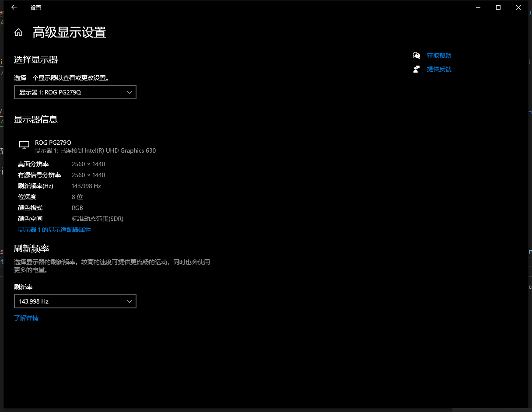Maximize the Settings window

click(x=498, y=7)
